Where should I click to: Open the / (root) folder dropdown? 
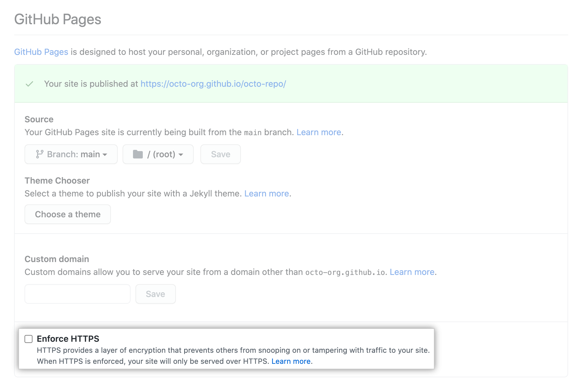[158, 154]
